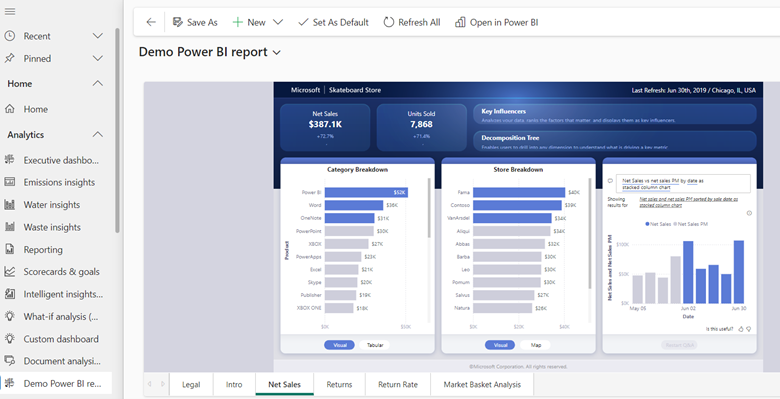The width and height of the screenshot is (780, 399).
Task: Open Executive dashboard sidebar icon
Action: point(9,160)
